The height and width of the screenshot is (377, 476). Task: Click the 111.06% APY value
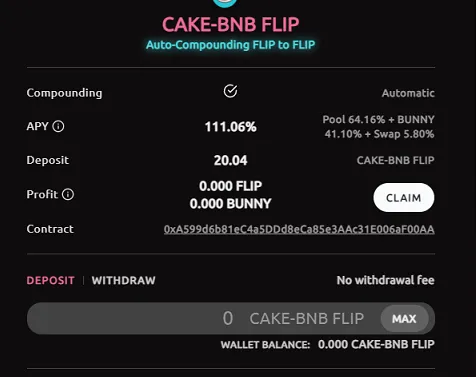[231, 127]
